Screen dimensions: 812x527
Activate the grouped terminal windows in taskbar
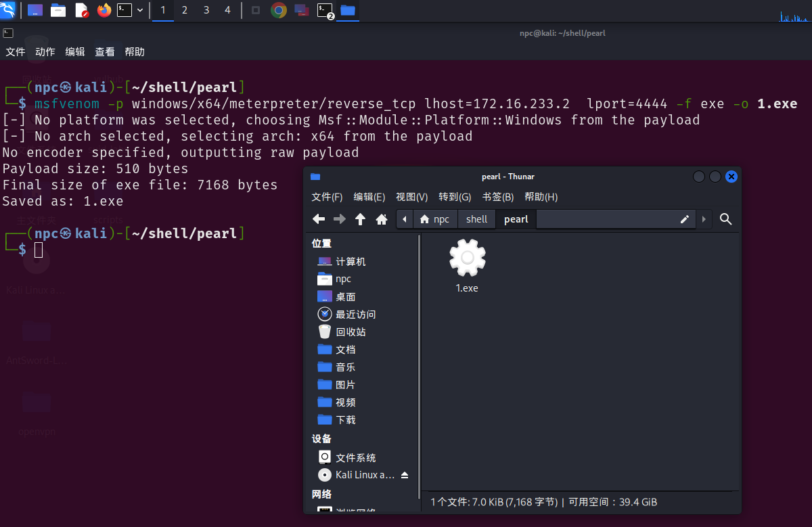[x=325, y=10]
